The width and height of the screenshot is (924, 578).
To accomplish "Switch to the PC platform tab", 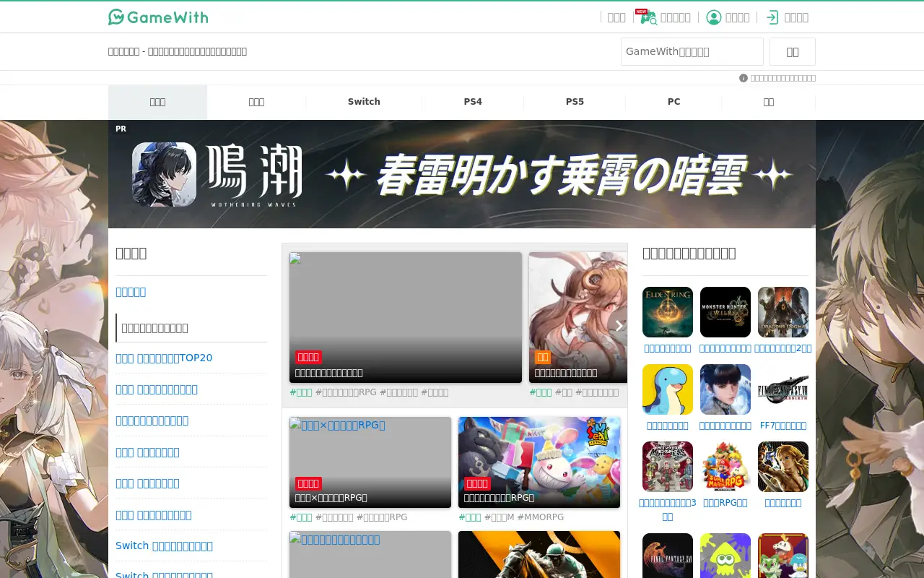I will click(674, 102).
